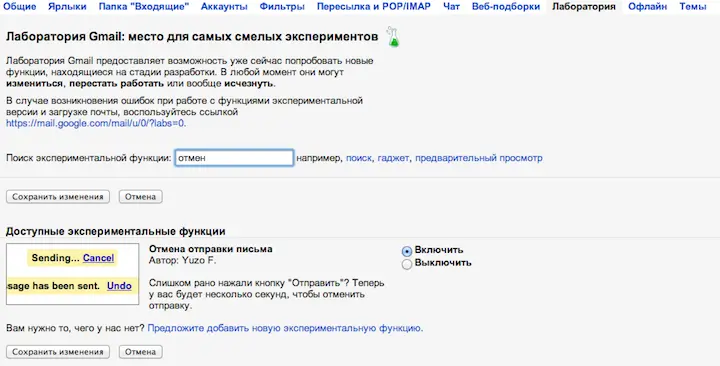Click the гаджет example link

click(393, 158)
